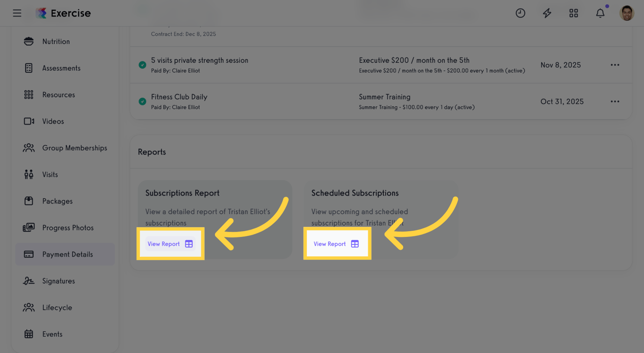Click the user profile avatar
Viewport: 644px width, 353px height.
click(x=627, y=13)
